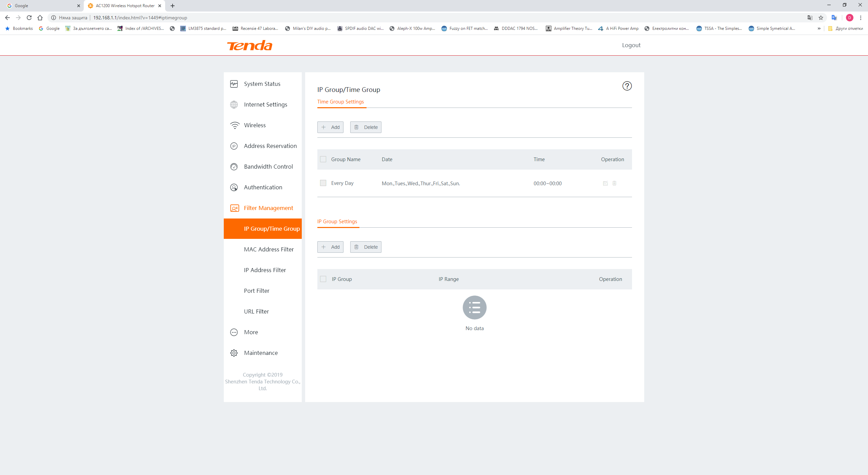Click the IP Group Settings section tab

coord(337,222)
